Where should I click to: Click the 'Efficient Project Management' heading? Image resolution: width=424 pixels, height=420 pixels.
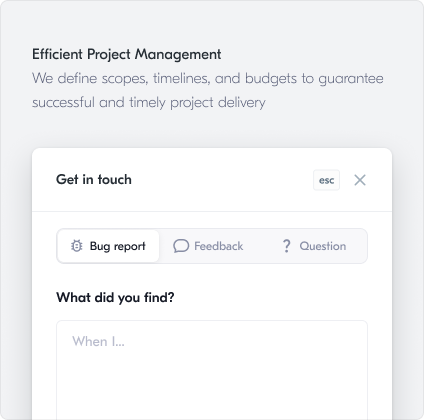127,54
